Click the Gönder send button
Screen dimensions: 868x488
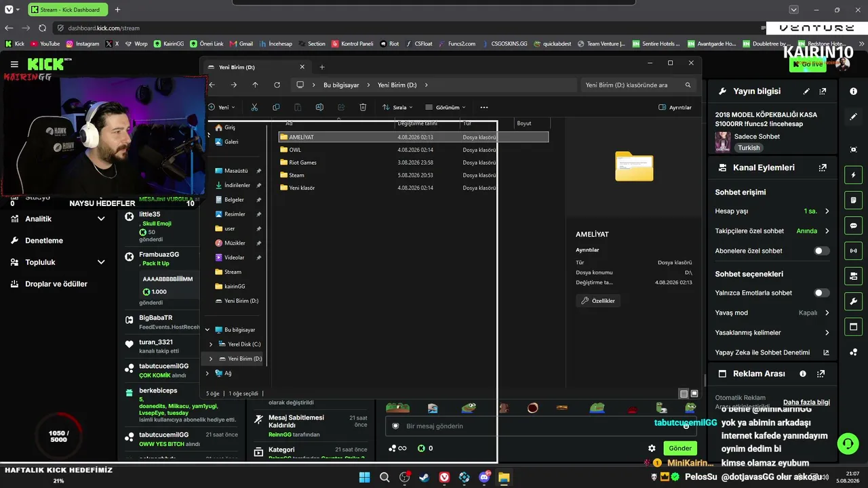tap(680, 448)
